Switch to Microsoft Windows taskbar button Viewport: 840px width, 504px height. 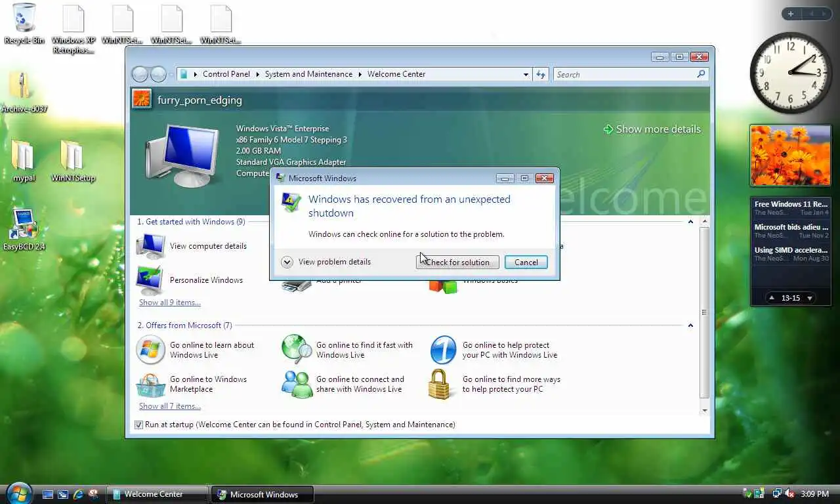[262, 494]
